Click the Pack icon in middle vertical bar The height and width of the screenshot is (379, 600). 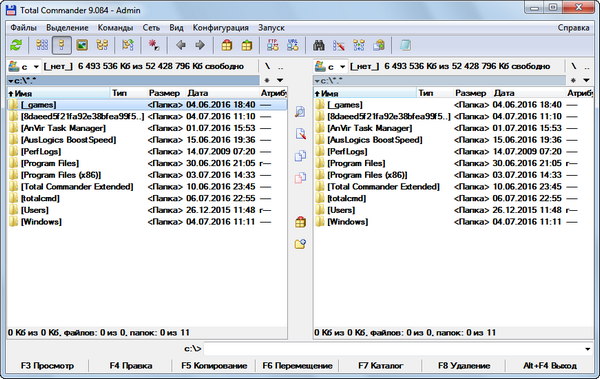click(x=300, y=222)
